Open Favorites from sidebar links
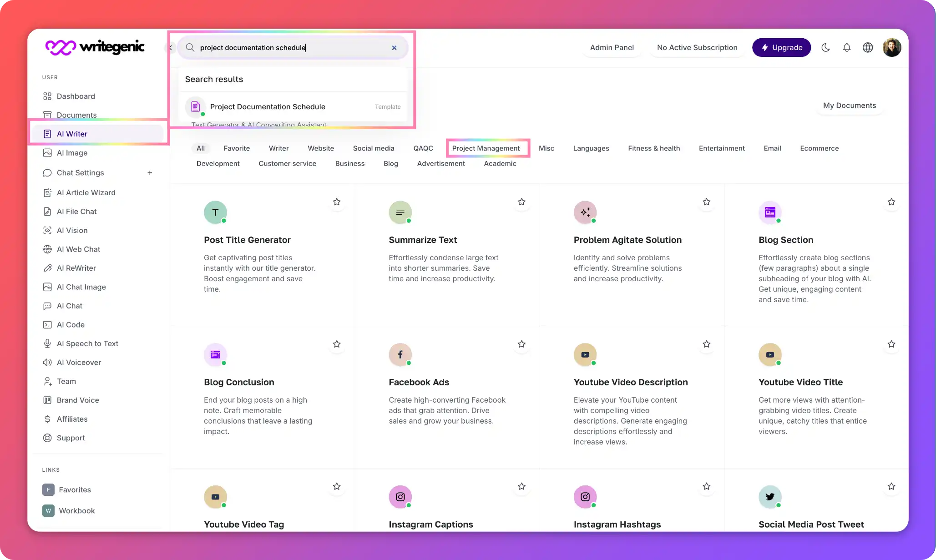This screenshot has height=560, width=936. point(75,489)
